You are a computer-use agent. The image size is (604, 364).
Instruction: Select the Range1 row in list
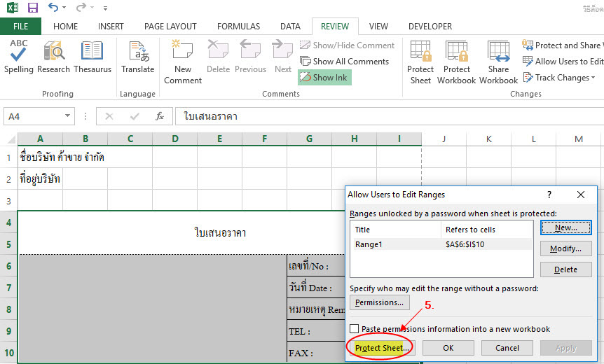pyautogui.click(x=443, y=244)
